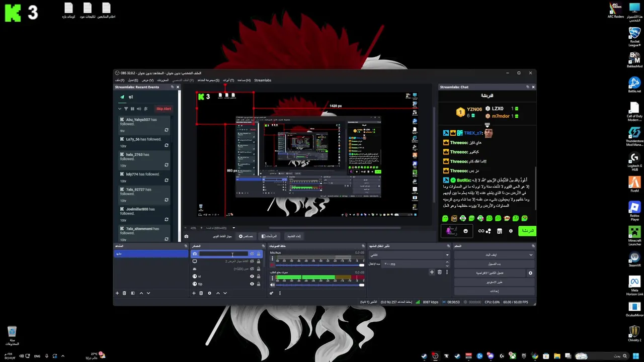The height and width of the screenshot is (362, 644).
Task: Click the alert volume speaker icon
Action: click(x=139, y=109)
